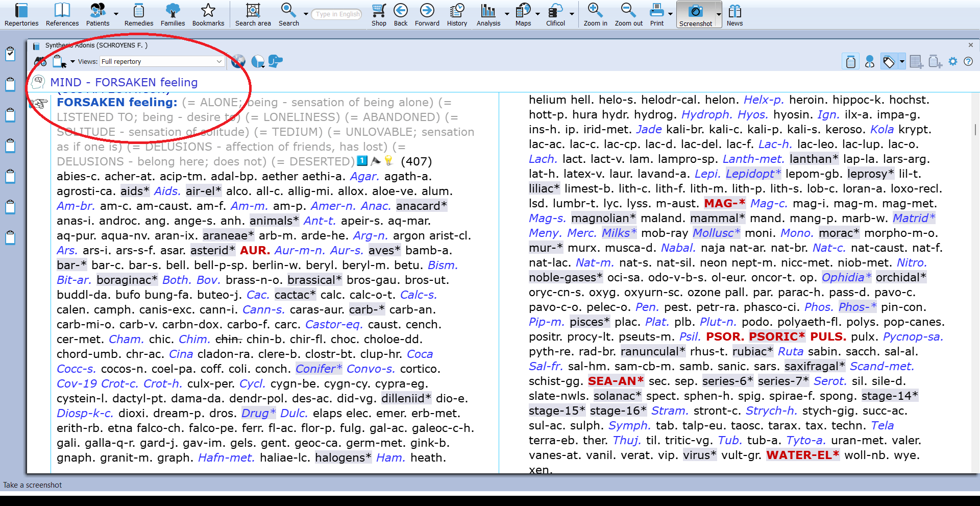Click the Print icon
The height and width of the screenshot is (506, 980).
657,14
